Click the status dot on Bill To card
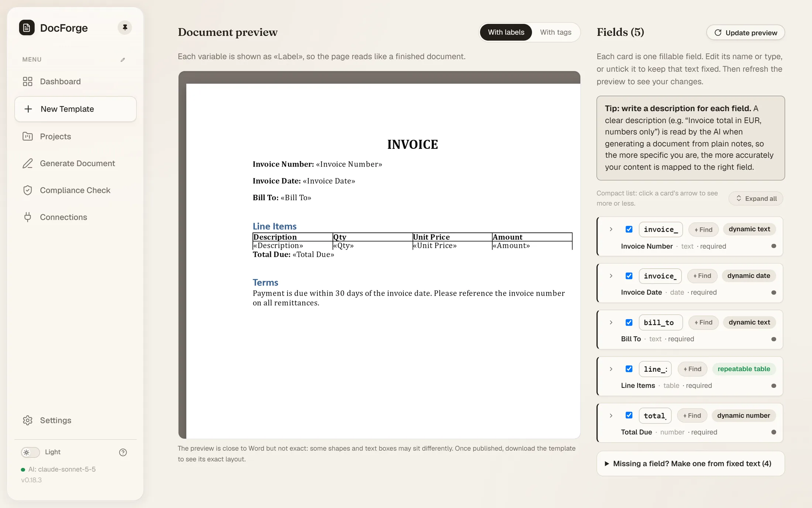The width and height of the screenshot is (812, 508). pos(774,339)
